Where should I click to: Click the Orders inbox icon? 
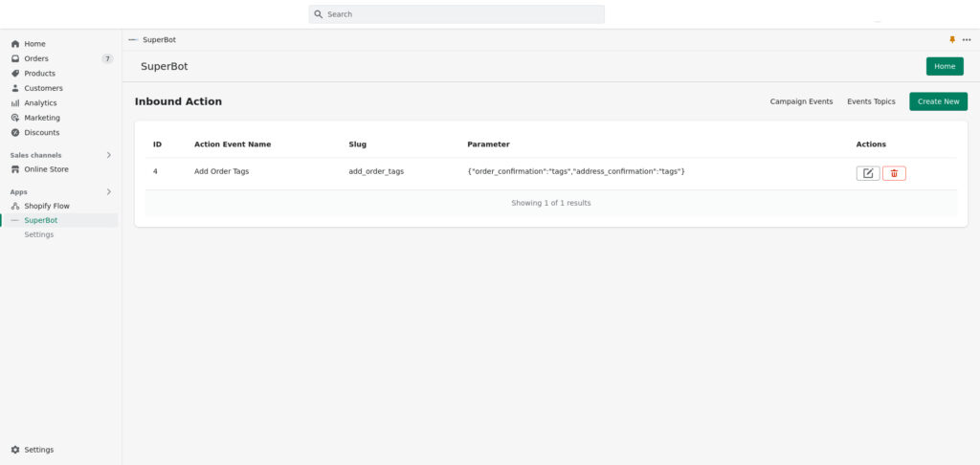click(15, 58)
